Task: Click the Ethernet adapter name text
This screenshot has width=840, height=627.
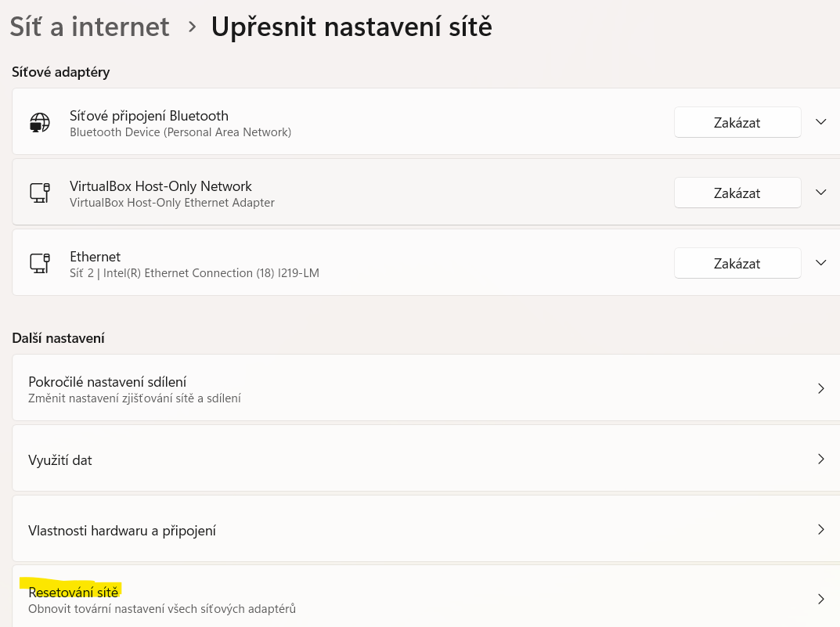Action: click(96, 257)
